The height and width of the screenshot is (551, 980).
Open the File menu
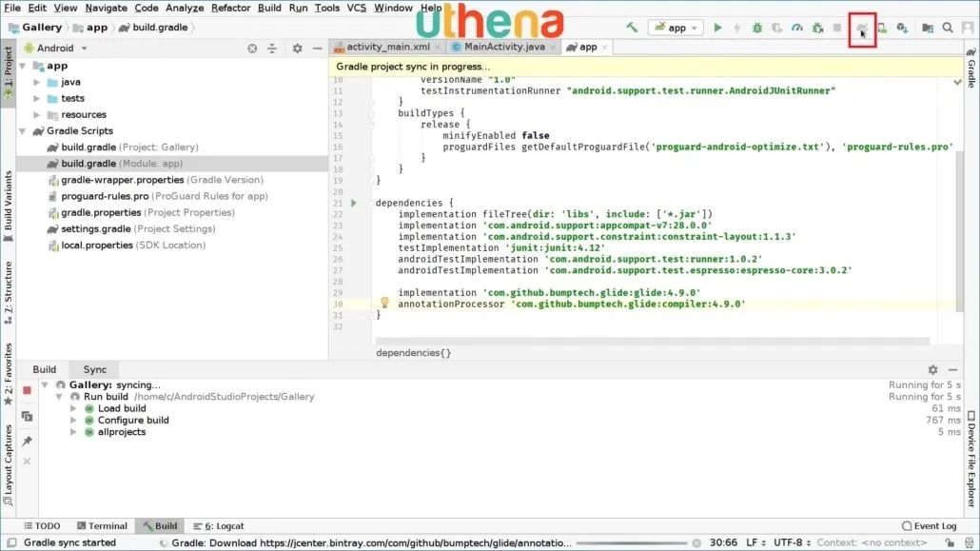coord(11,9)
